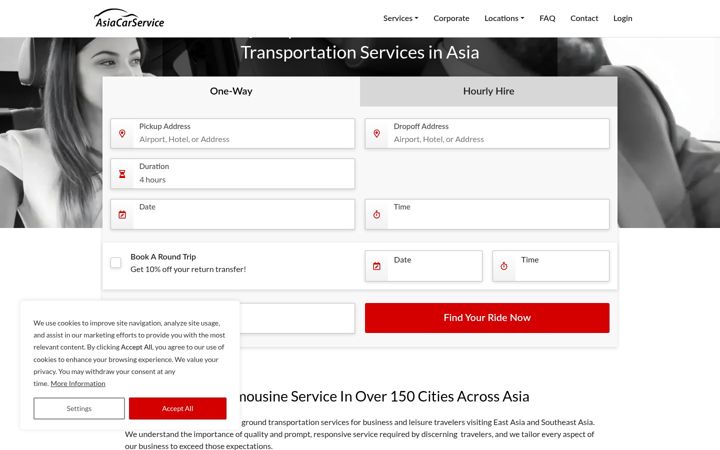
Task: Accept all cookies
Action: 178,408
